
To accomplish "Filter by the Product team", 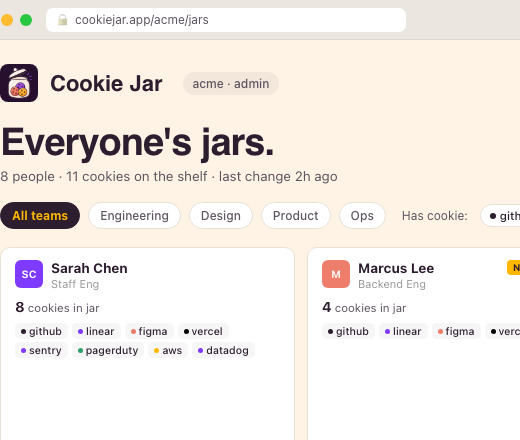I will tap(296, 216).
